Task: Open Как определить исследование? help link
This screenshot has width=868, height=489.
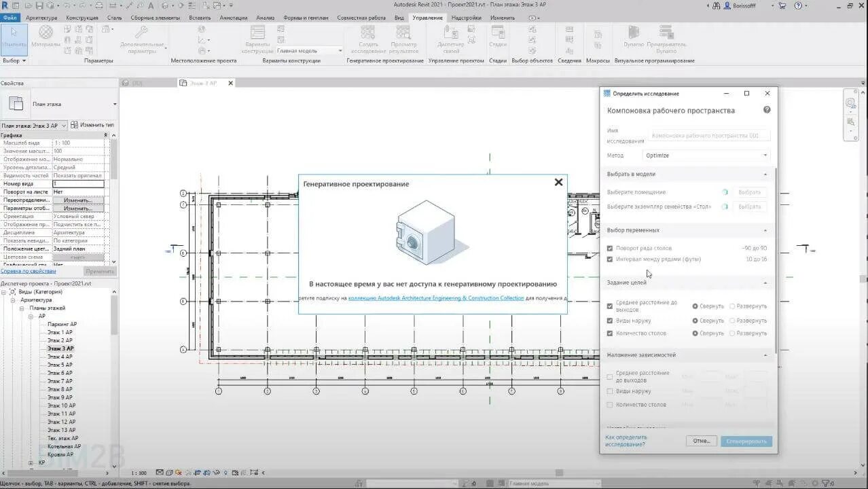Action: (626, 441)
